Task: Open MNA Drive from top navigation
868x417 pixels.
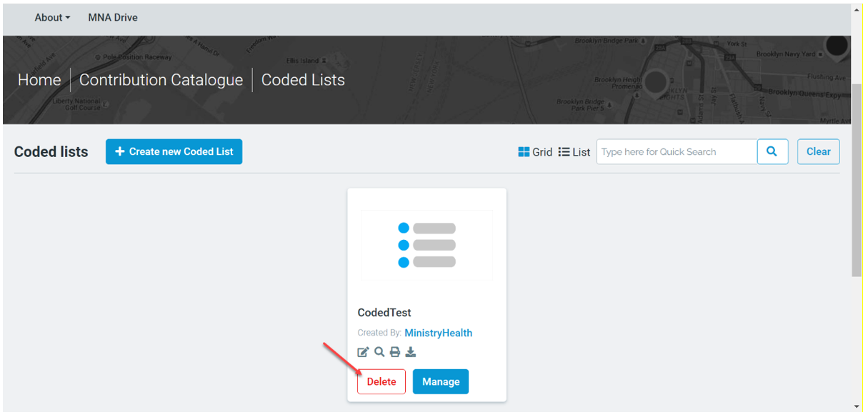Action: [x=113, y=17]
